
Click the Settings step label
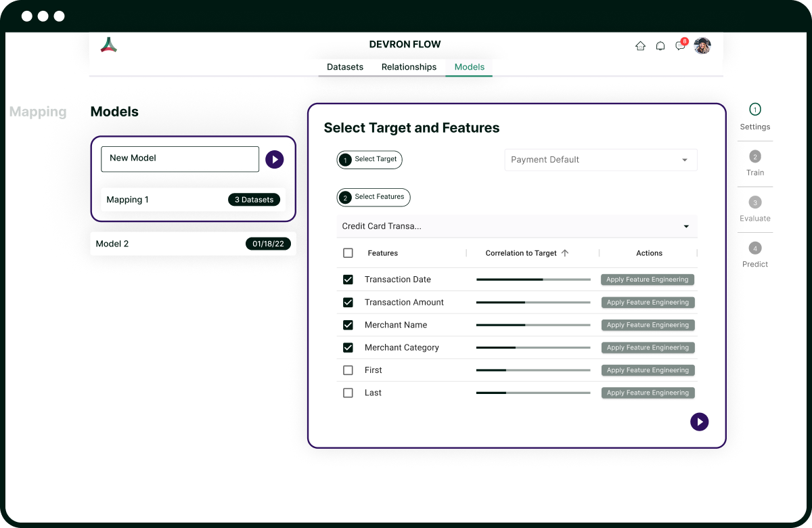tap(755, 127)
